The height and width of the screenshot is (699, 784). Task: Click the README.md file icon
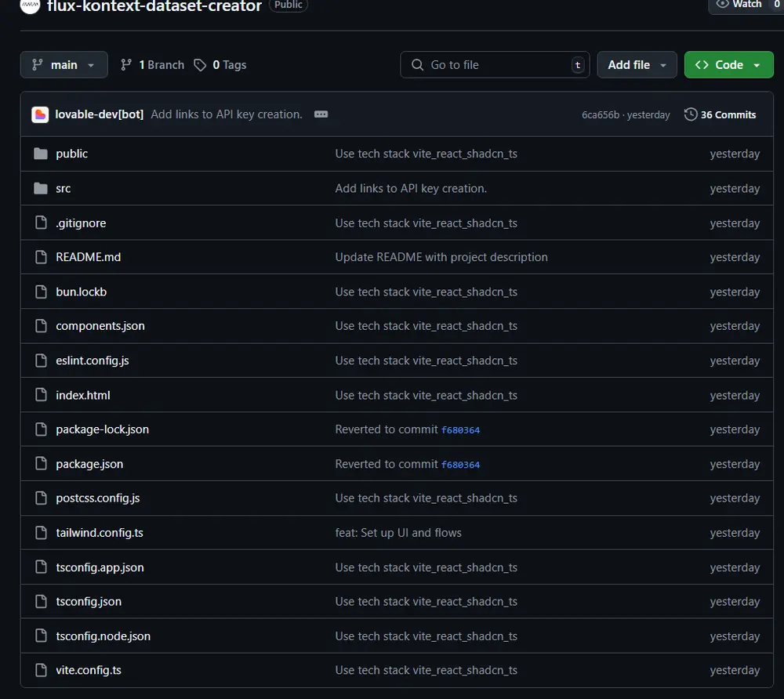(x=41, y=257)
